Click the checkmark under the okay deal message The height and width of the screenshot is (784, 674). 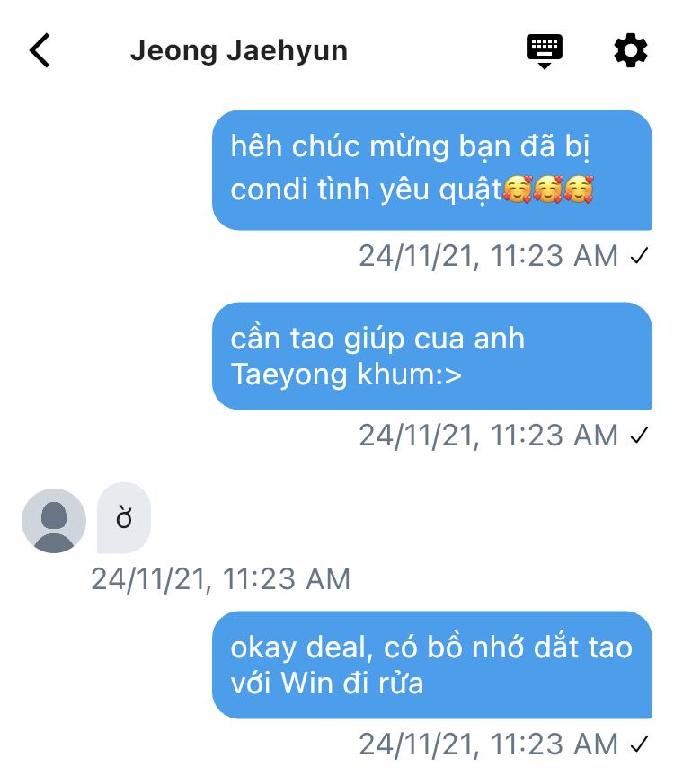(x=639, y=744)
